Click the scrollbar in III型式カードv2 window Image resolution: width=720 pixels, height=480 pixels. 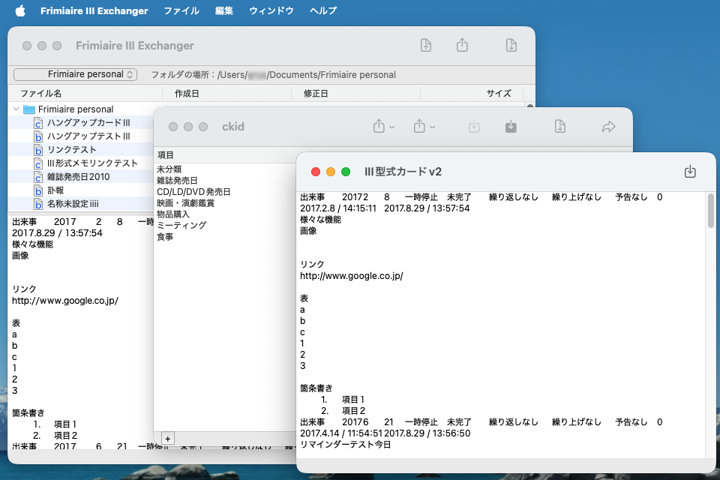point(711,212)
